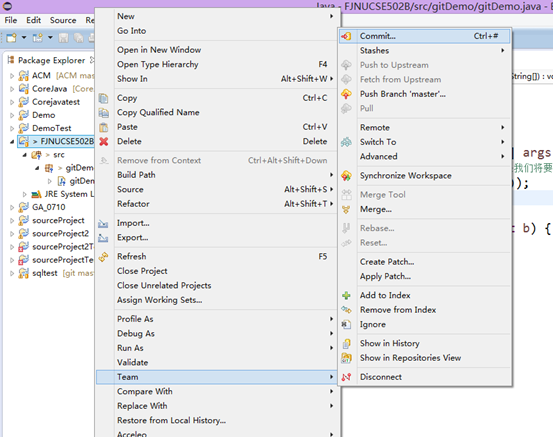
Task: Expand the sqltest project node
Action: click(x=12, y=273)
